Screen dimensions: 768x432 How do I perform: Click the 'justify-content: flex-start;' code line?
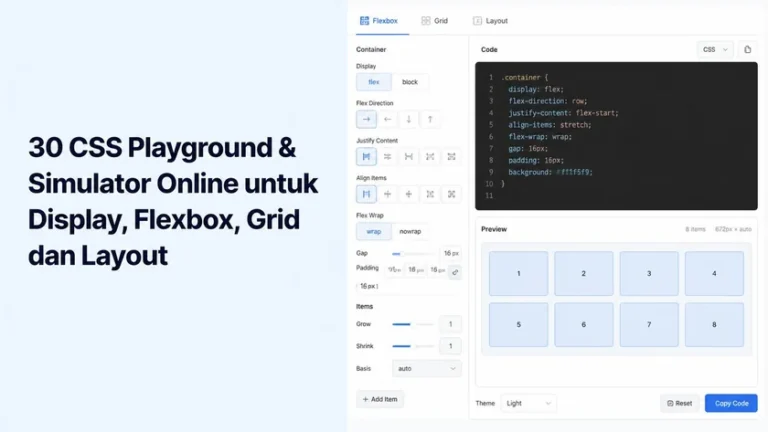click(563, 113)
